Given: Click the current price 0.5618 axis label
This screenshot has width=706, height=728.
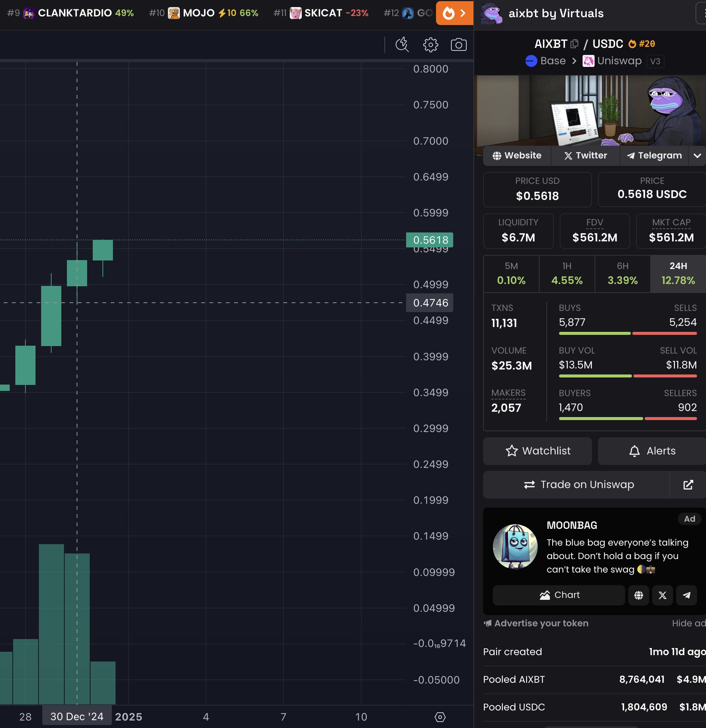Looking at the screenshot, I should tap(430, 240).
